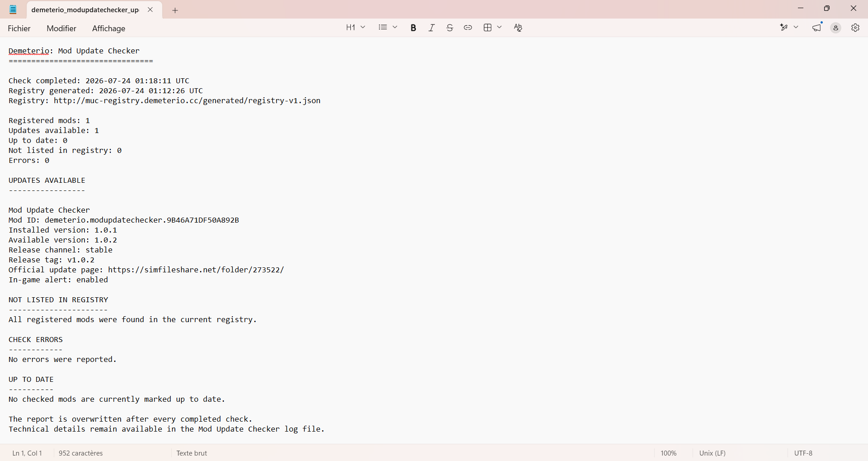Add a new tab
Screen dimensions: 868x461
pos(175,10)
